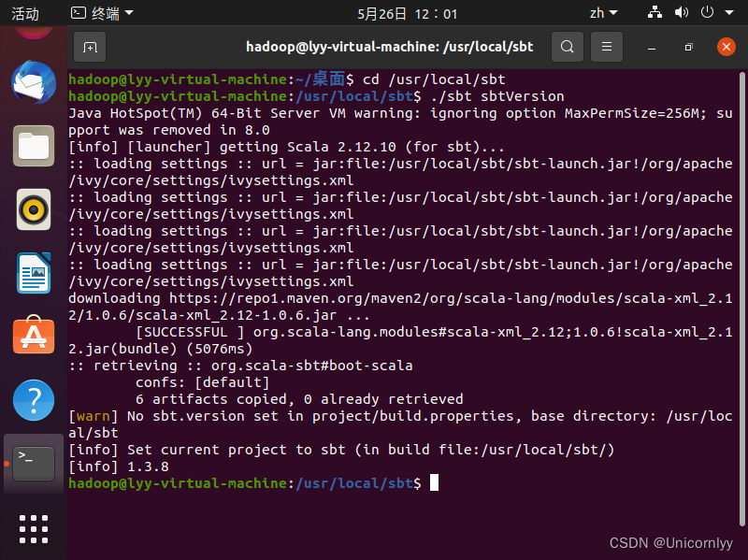
Task: Open the date and time 5月26日 12:01
Action: point(407,14)
